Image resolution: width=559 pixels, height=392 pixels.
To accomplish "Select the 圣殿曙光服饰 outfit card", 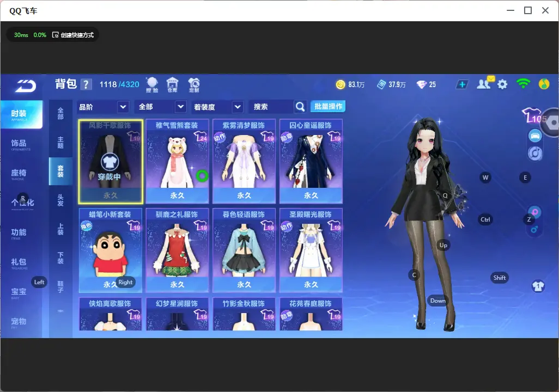I will [311, 250].
